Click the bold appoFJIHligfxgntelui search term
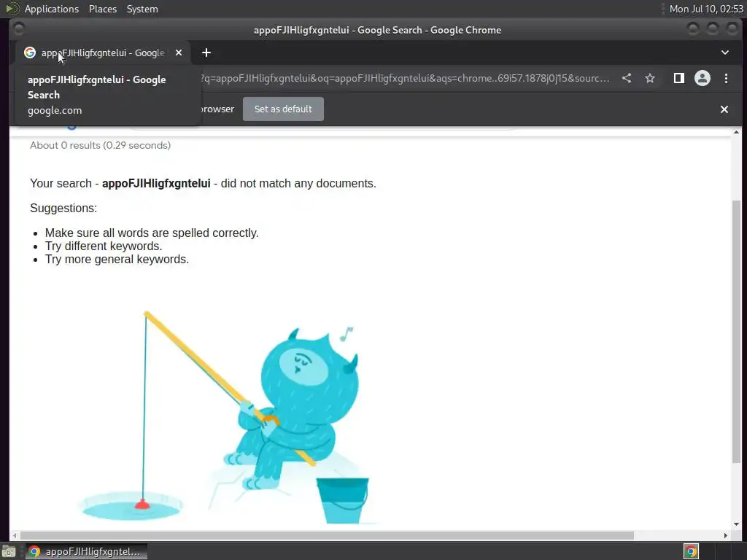This screenshot has width=747, height=560. pos(156,183)
